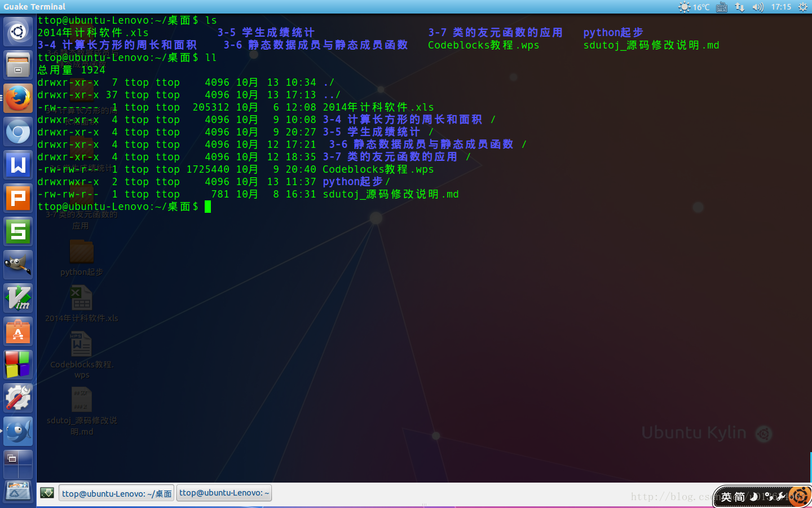Switch to the ttop@ubuntu-Lenovo: ~ tab
This screenshot has width=812, height=508.
tap(224, 493)
